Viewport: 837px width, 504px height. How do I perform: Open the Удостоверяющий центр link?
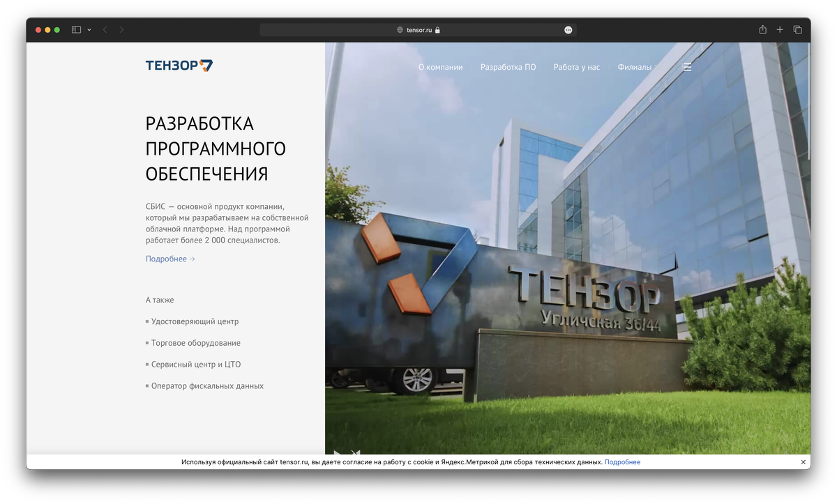click(195, 321)
